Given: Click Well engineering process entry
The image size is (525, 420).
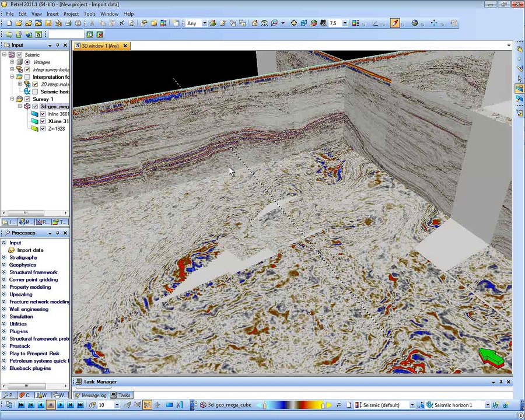Looking at the screenshot, I should 29,309.
